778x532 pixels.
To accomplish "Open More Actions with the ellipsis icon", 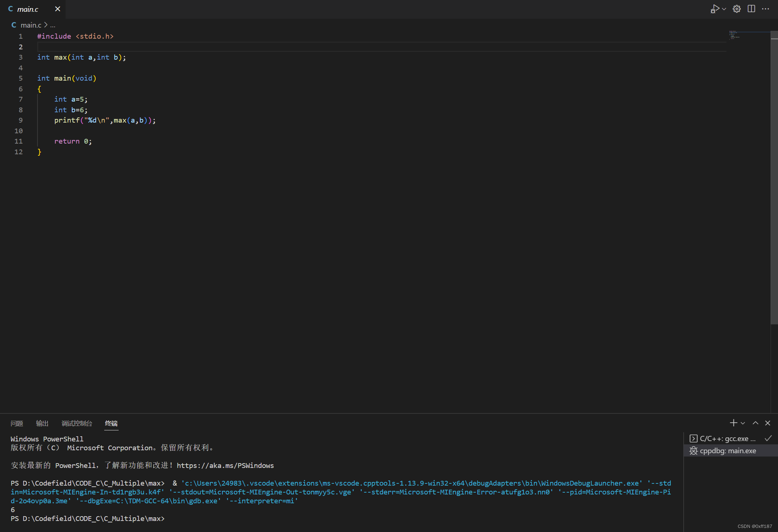I will pos(766,8).
